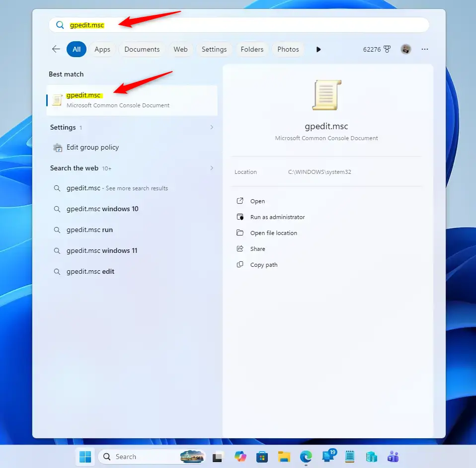Select 'gpedit.msc edit' web suggestion
This screenshot has width=476, height=468.
[x=132, y=272]
